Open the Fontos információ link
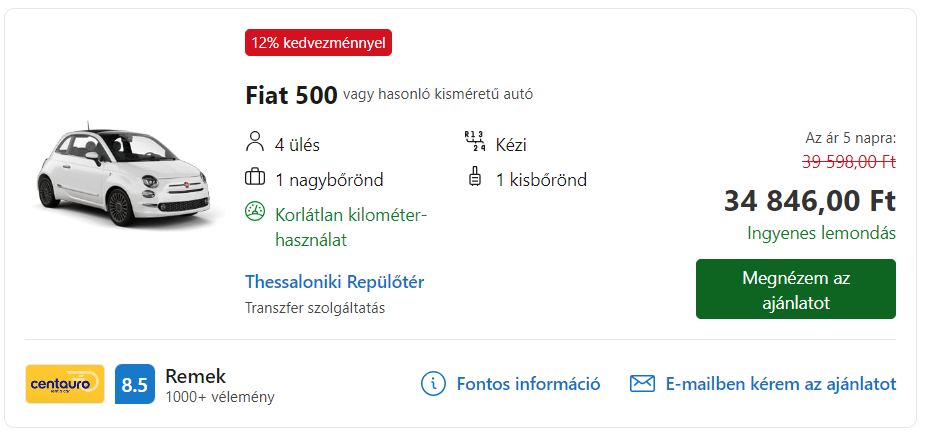 [529, 384]
